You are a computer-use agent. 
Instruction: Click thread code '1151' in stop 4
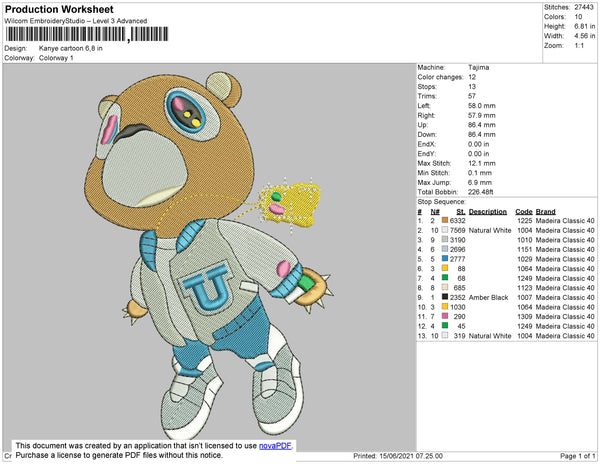[x=525, y=249]
